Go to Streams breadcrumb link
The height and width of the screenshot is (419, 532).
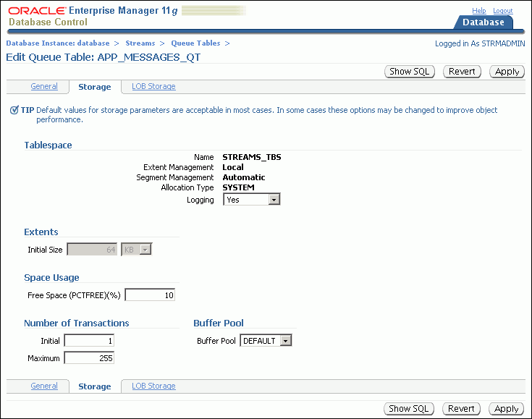[x=140, y=43]
